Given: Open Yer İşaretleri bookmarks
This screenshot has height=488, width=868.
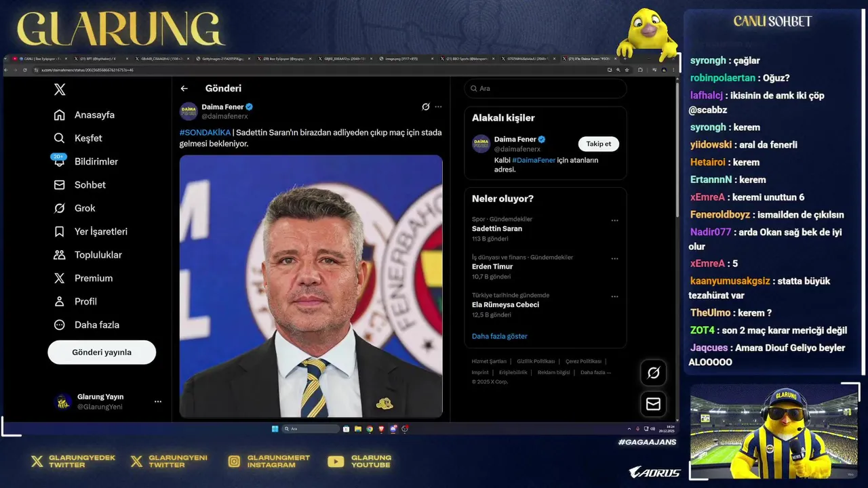Looking at the screenshot, I should pos(91,231).
